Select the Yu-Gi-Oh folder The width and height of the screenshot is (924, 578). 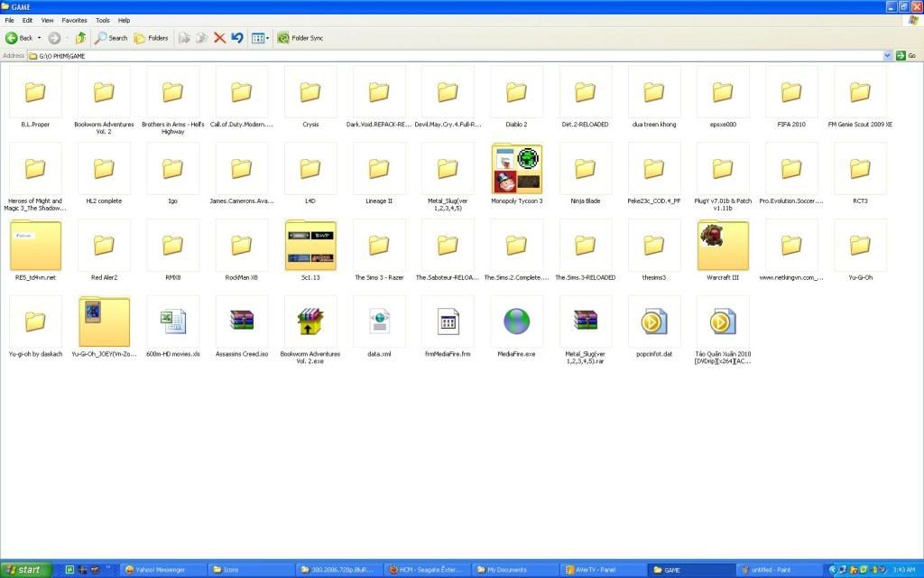(x=860, y=251)
